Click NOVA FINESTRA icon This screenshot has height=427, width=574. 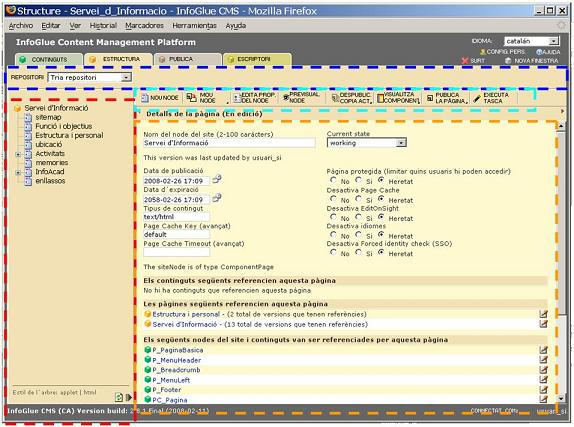point(508,61)
